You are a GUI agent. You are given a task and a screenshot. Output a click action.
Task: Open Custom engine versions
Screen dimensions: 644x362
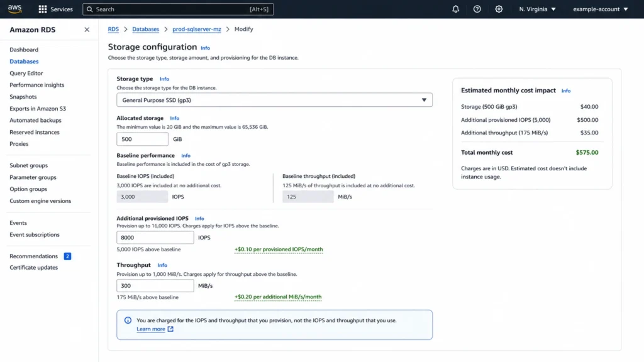coord(40,200)
